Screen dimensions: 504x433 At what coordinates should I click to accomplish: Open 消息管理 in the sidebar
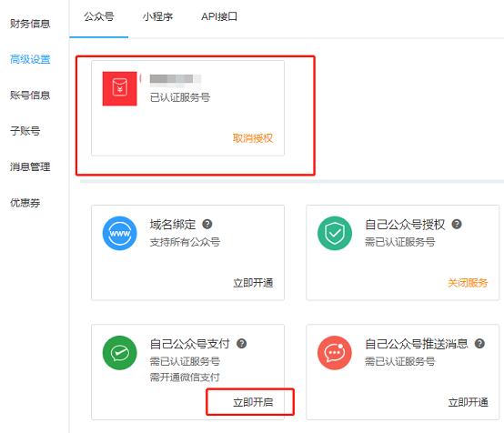pos(30,167)
